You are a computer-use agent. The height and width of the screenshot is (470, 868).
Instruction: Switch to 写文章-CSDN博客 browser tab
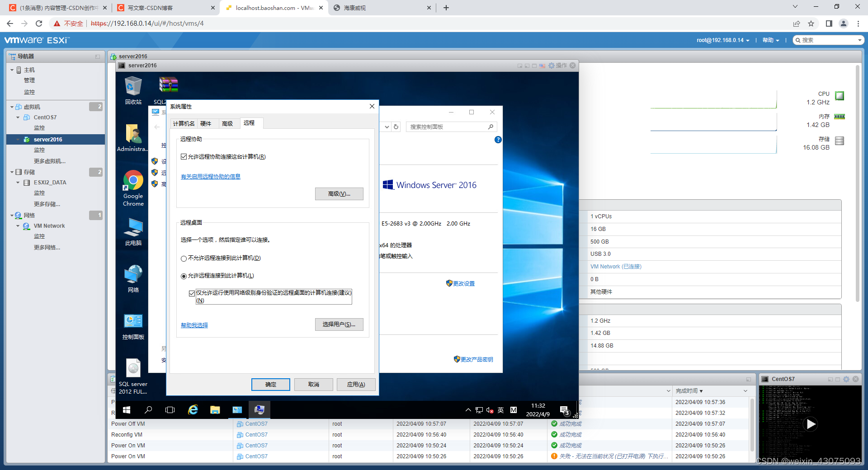pos(165,8)
